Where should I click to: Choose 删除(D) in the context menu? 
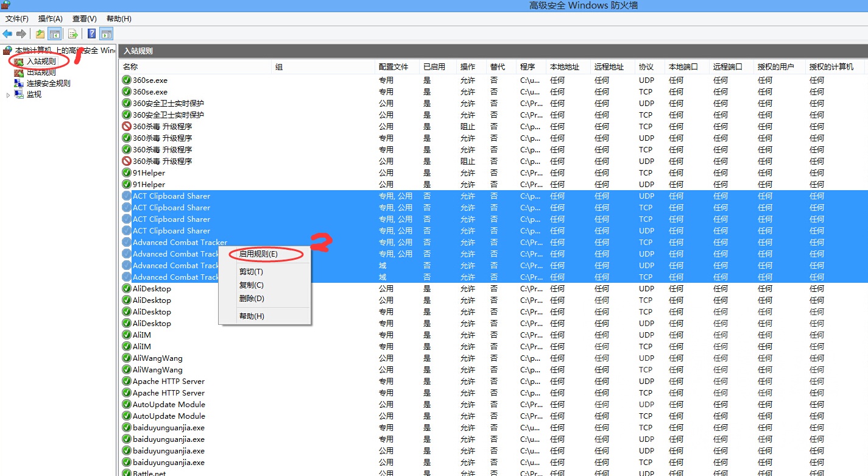[265, 299]
